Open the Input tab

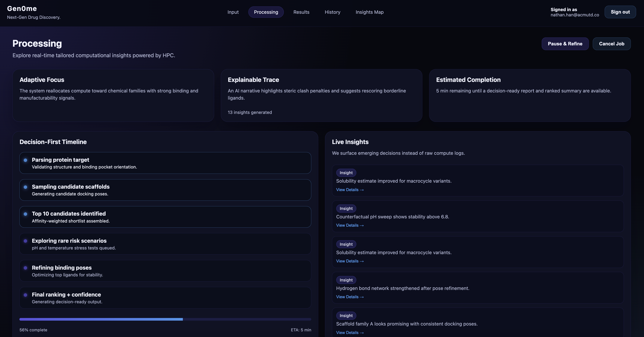[x=233, y=12]
